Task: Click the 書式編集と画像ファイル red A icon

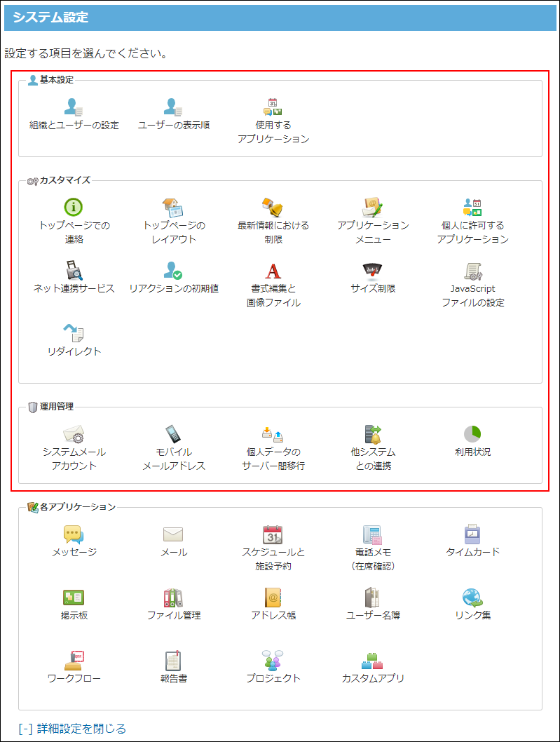Action: point(273,271)
